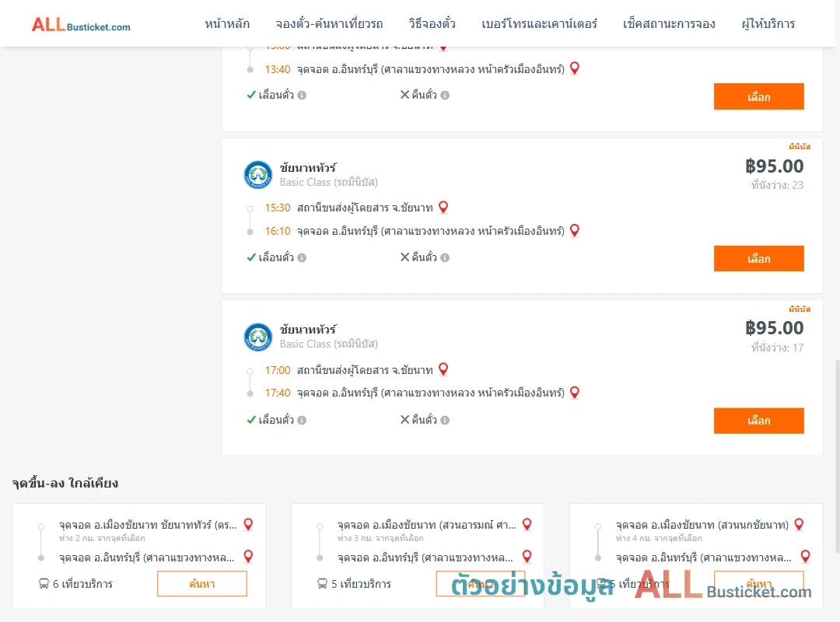Select the 17:00 trip with เลือก button
Screen dimensions: 840x622
[x=758, y=421]
